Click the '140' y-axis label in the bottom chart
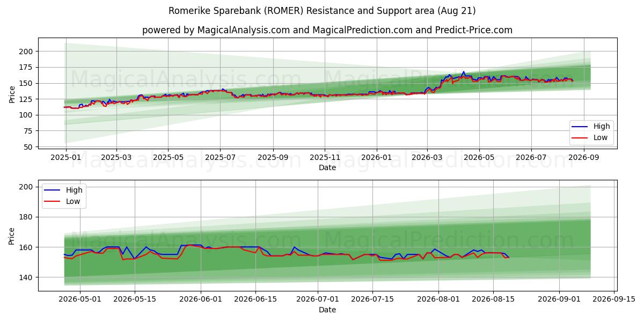The width and height of the screenshot is (644, 322). pyautogui.click(x=27, y=277)
